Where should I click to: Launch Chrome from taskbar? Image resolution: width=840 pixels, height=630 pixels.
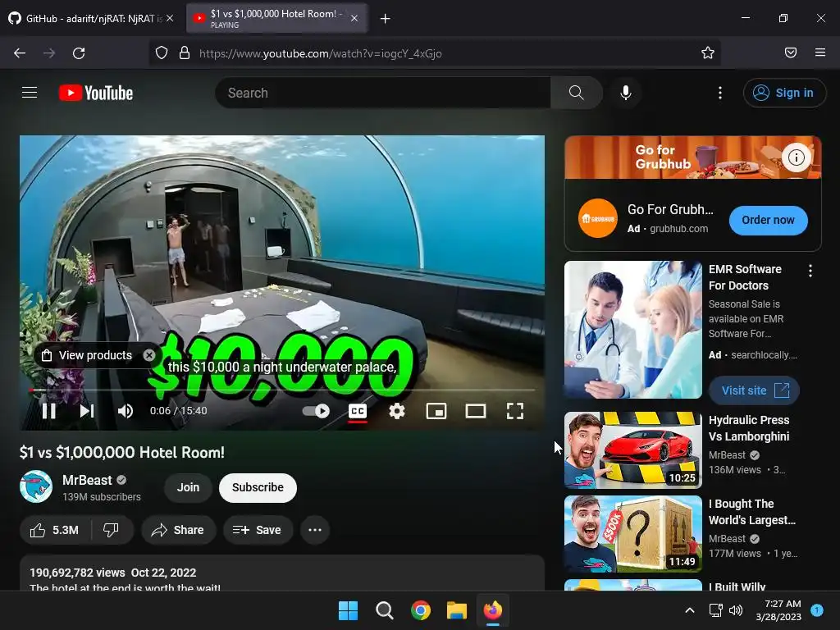[421, 610]
